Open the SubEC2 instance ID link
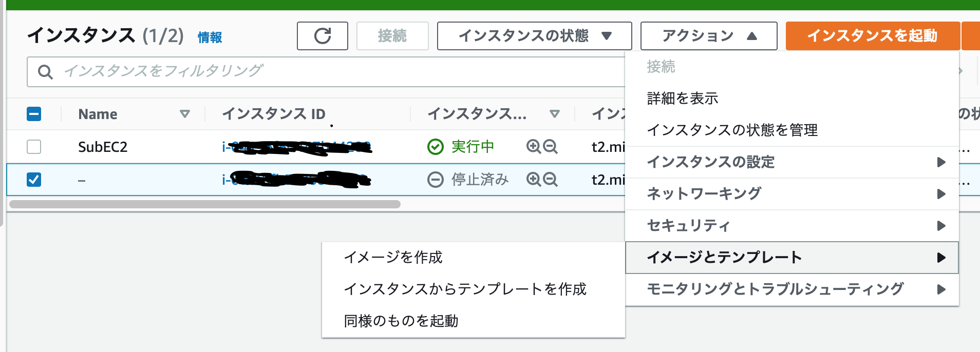 pyautogui.click(x=296, y=147)
